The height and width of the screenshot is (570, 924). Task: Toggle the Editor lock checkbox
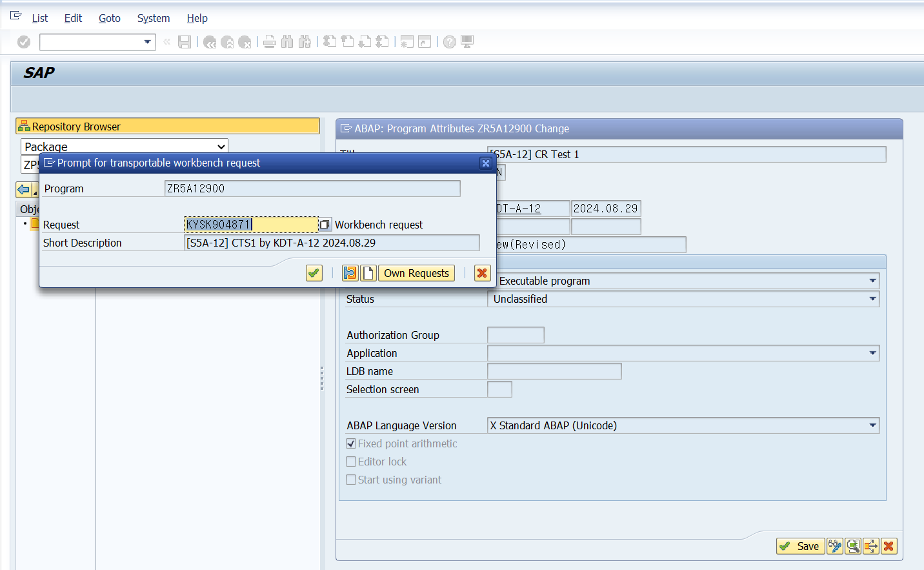point(351,462)
